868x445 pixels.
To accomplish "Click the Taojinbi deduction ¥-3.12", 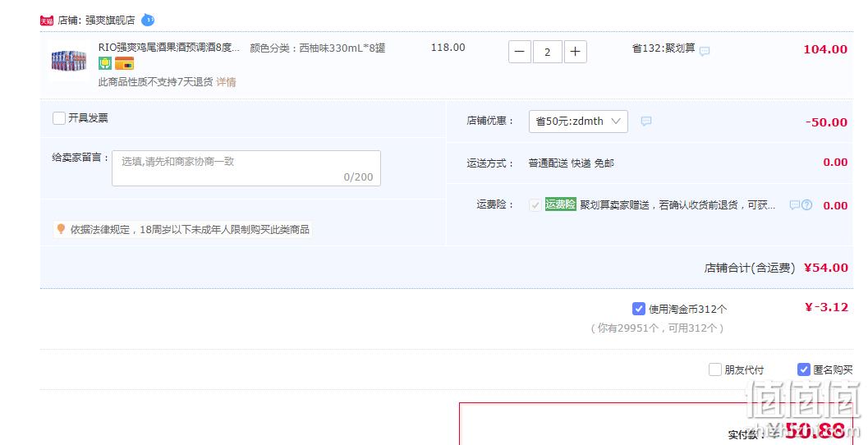I will (x=826, y=308).
